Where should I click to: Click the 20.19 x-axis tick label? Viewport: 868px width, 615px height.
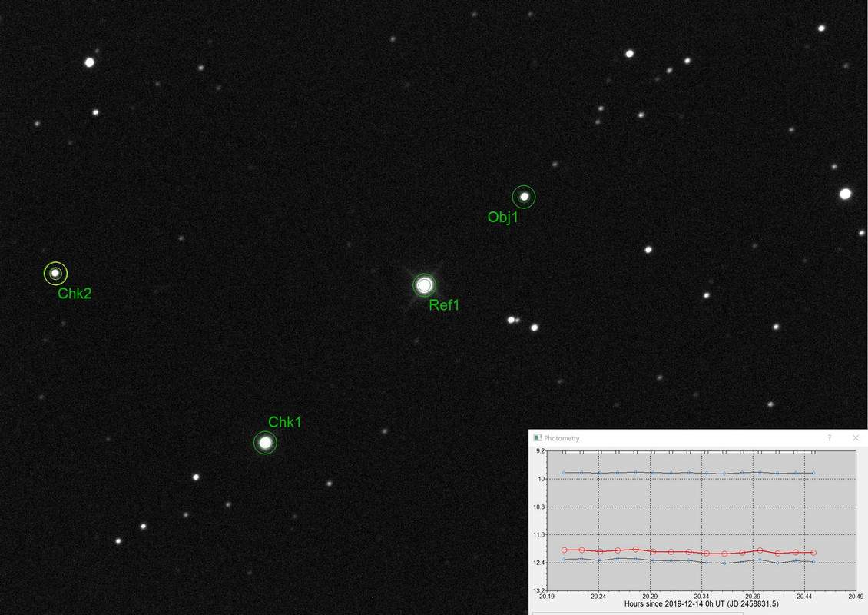(x=547, y=597)
